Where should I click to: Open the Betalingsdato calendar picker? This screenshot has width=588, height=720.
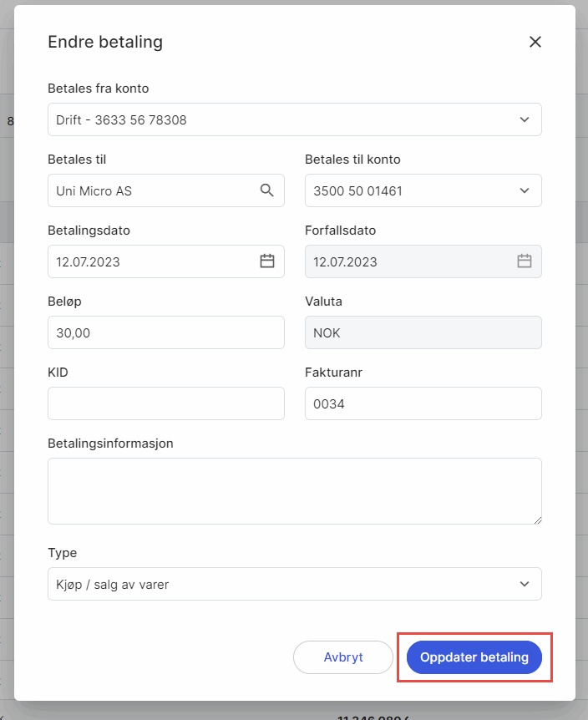click(x=267, y=261)
